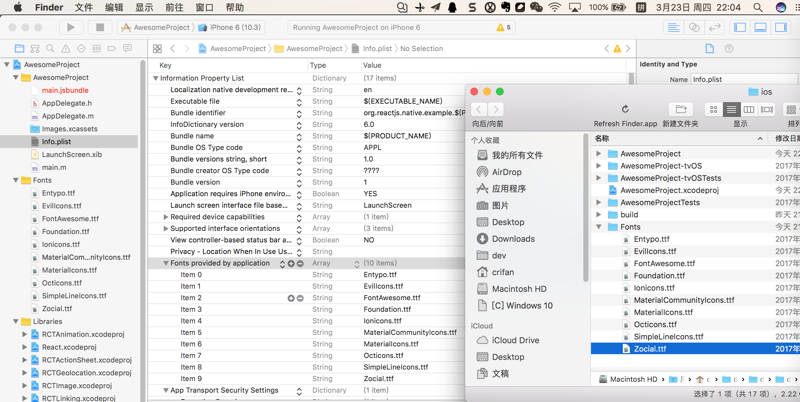Open the Report navigator speech bubble icon
This screenshot has height=402, width=800.
tap(128, 48)
